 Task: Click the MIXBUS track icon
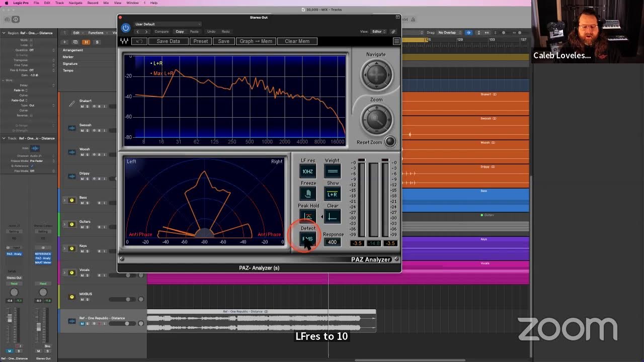71,297
